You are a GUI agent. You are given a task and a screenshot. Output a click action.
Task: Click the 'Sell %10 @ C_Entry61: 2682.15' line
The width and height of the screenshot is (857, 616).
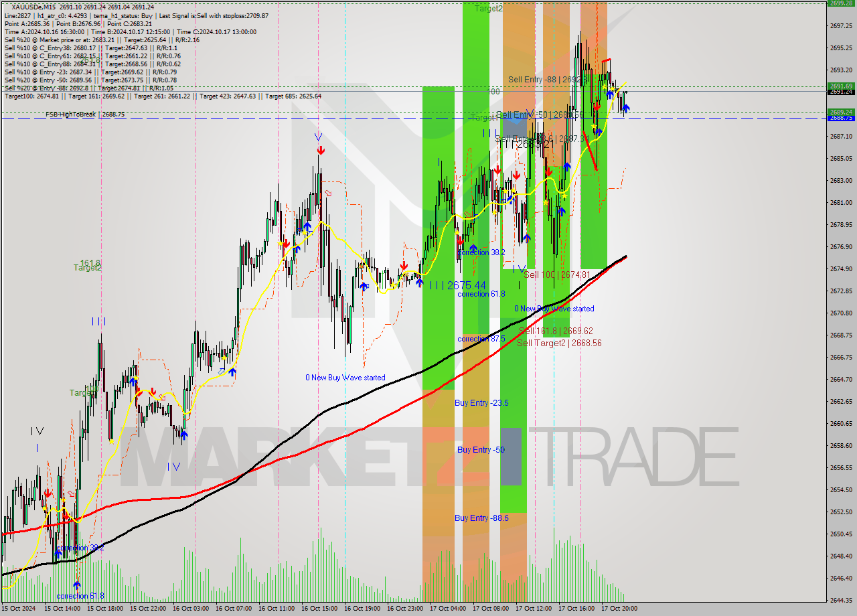coord(92,56)
